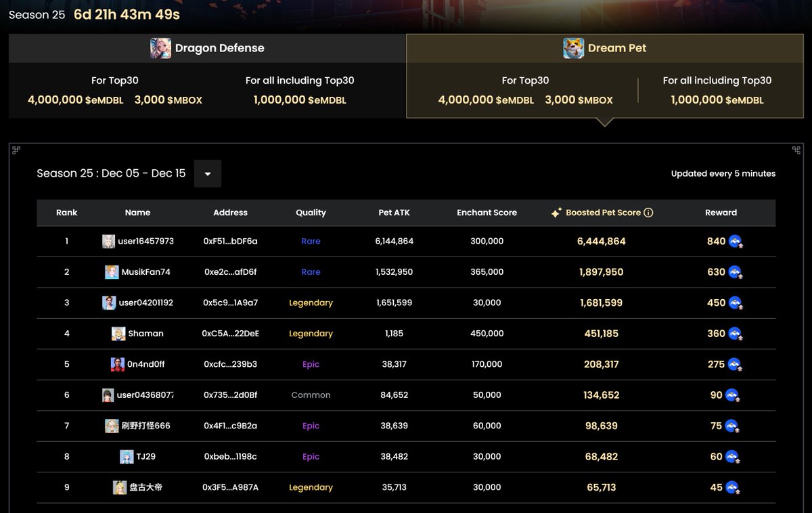Switch to the Dragon Defense tab
The image size is (812, 513).
(207, 48)
